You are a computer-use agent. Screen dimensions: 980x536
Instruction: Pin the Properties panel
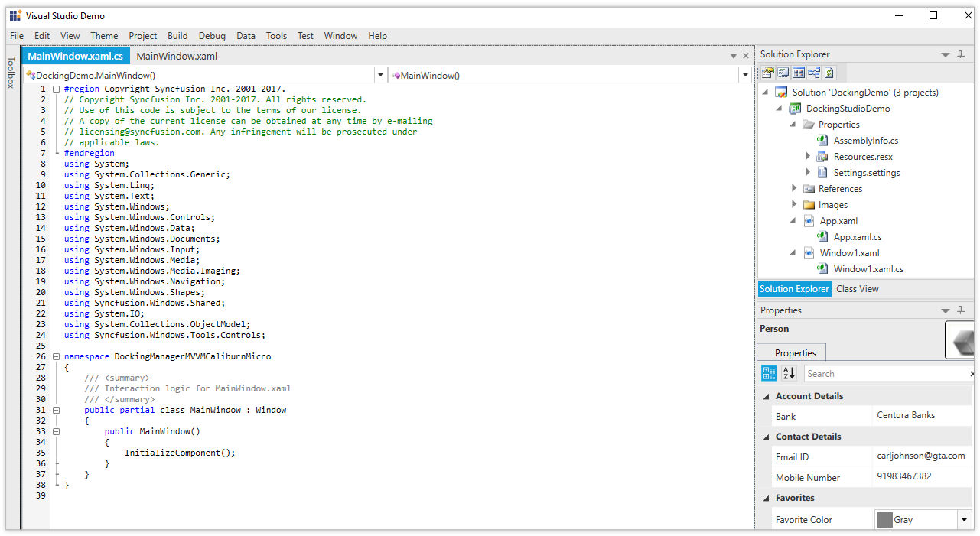click(x=960, y=310)
